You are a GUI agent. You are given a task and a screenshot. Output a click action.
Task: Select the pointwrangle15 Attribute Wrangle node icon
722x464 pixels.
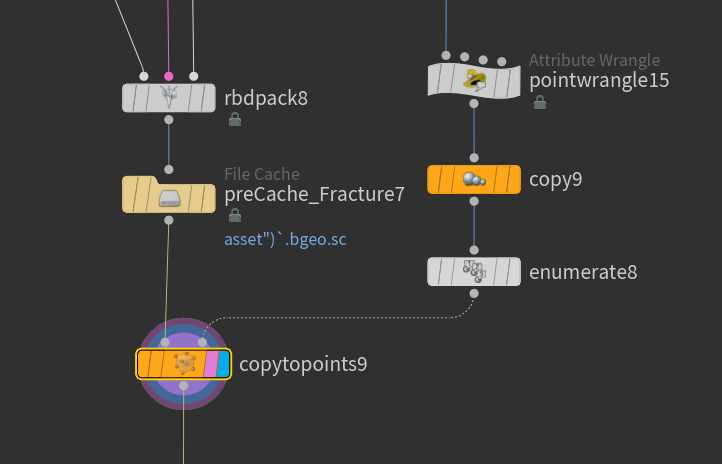pyautogui.click(x=474, y=81)
